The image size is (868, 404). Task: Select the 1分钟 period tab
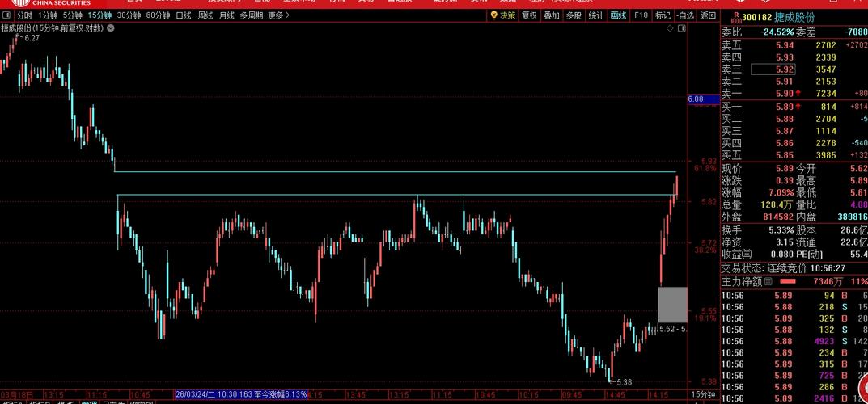point(48,15)
